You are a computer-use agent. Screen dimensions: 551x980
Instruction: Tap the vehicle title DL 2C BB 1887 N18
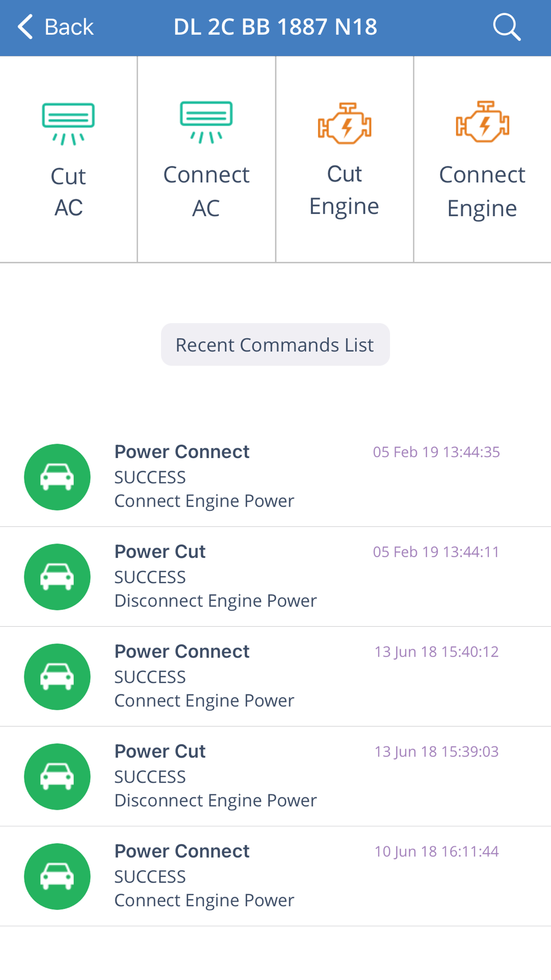[x=275, y=27]
